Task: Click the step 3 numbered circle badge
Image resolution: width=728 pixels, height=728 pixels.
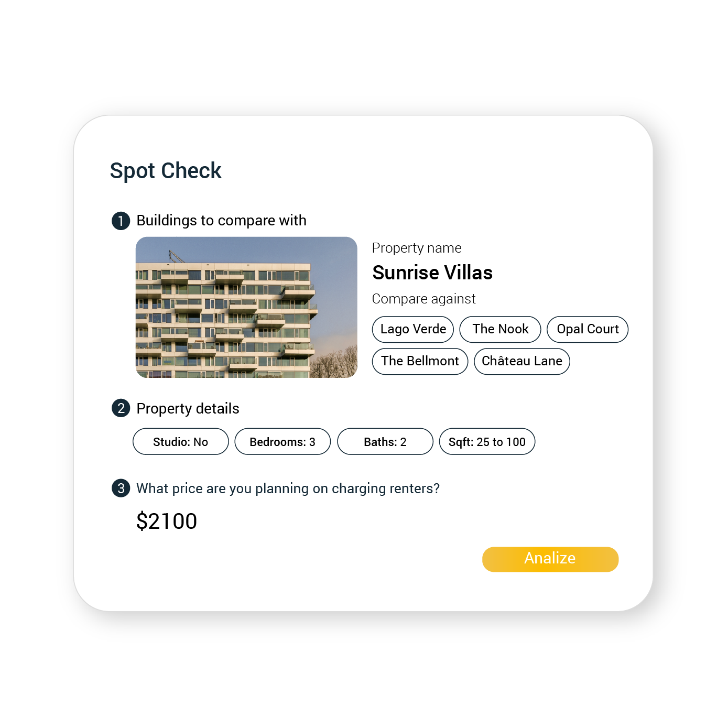Action: pos(121,488)
